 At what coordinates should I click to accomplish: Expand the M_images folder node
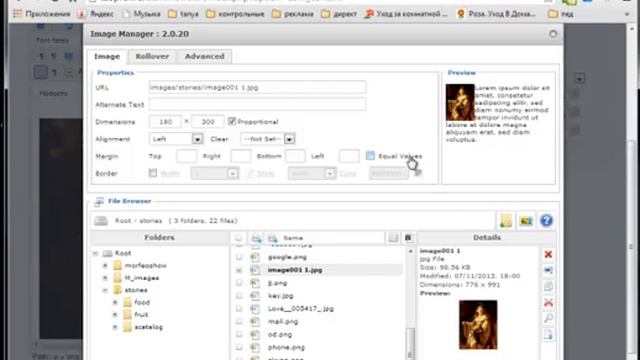pos(105,278)
